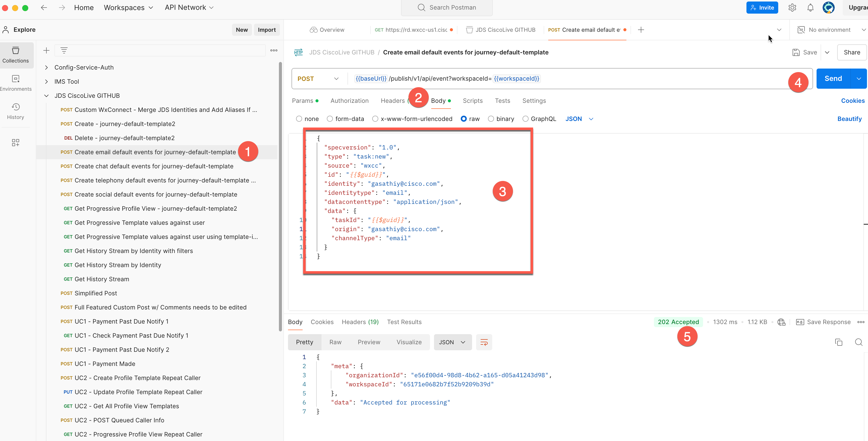868x441 pixels.
Task: Click filter icon in collections panel
Action: pos(64,50)
